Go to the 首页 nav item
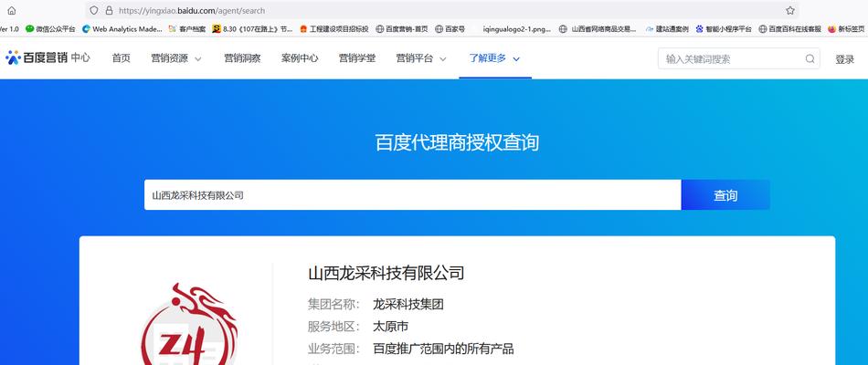868x365 pixels. pos(122,58)
